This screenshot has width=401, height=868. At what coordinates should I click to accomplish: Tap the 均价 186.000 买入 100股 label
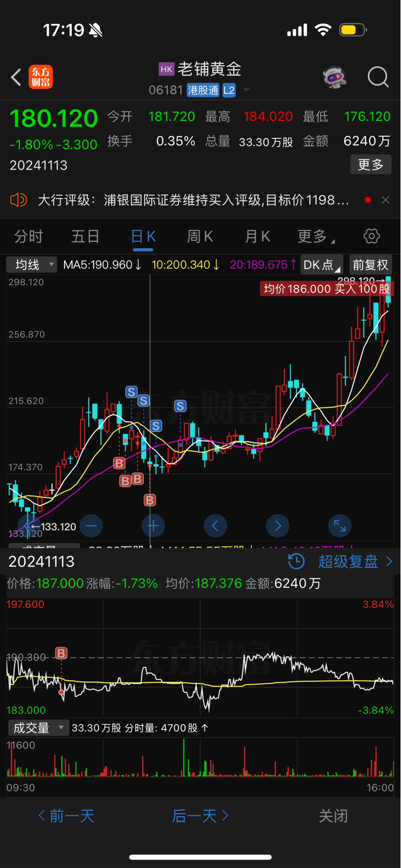coord(326,289)
